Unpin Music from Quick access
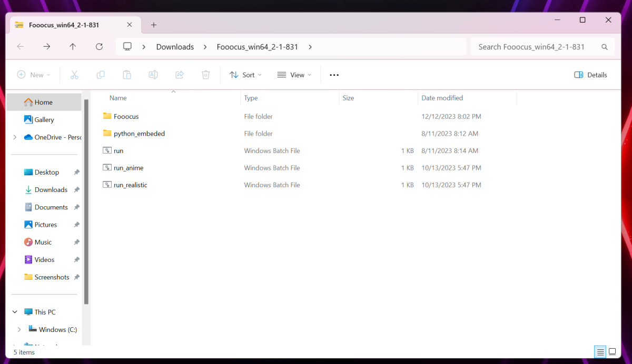 tap(76, 242)
